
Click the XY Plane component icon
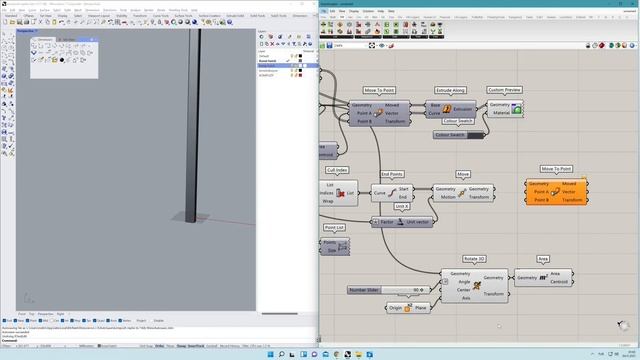(x=407, y=308)
